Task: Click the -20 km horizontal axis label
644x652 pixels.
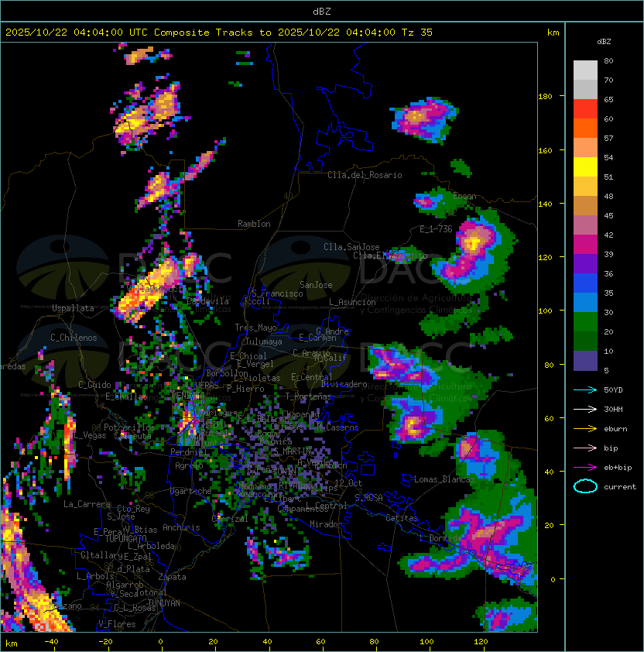Action: [105, 642]
